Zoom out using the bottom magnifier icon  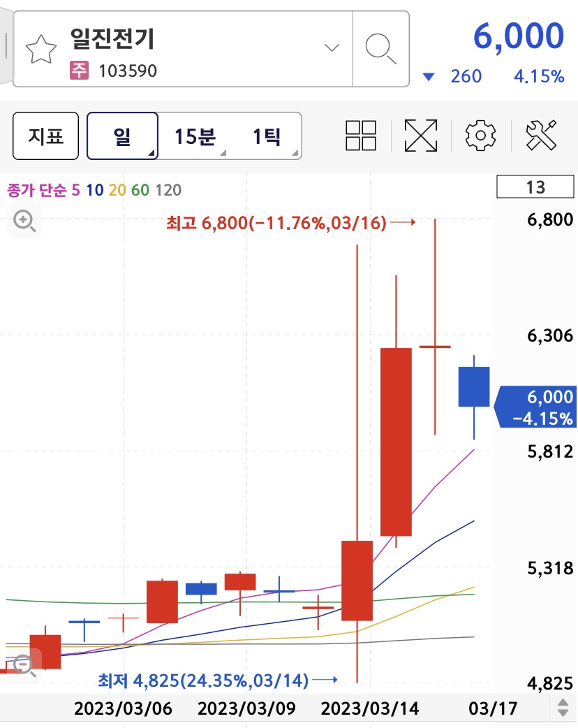click(24, 666)
